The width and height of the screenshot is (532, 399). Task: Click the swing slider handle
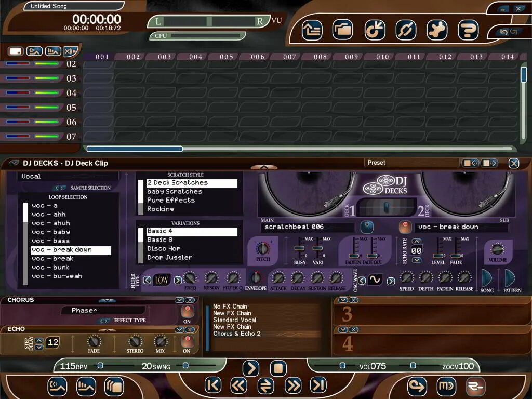(x=185, y=365)
